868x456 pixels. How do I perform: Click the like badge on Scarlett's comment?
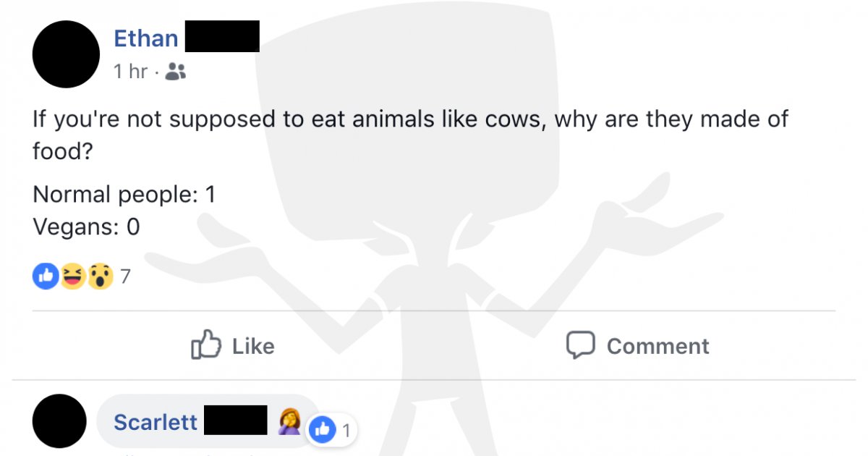[x=321, y=430]
